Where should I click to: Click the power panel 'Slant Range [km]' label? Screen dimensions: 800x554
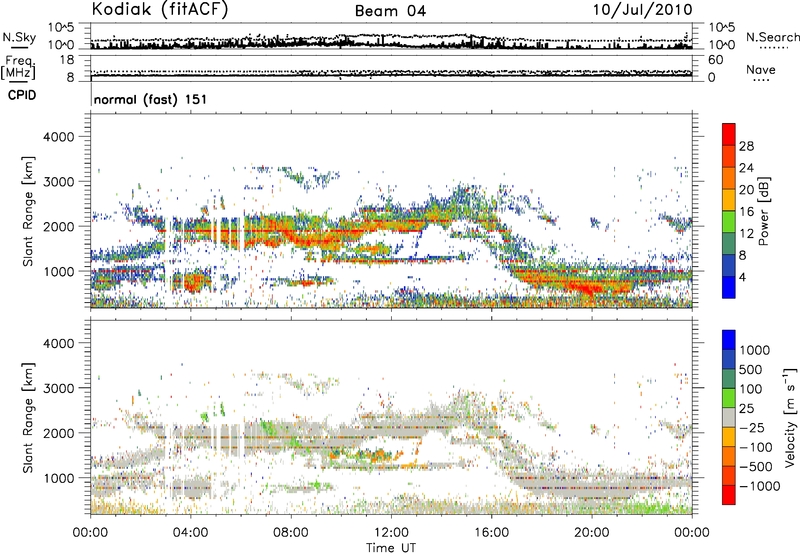(28, 211)
